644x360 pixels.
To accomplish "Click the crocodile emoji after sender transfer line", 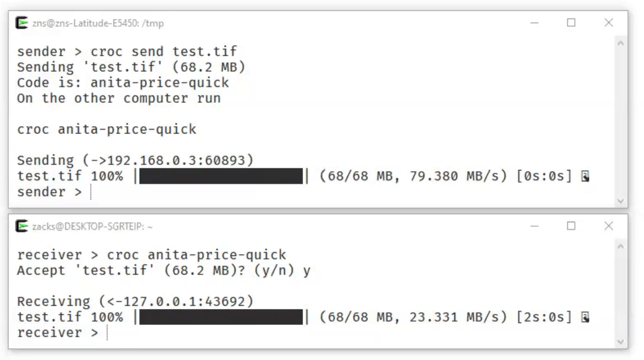I will [586, 176].
